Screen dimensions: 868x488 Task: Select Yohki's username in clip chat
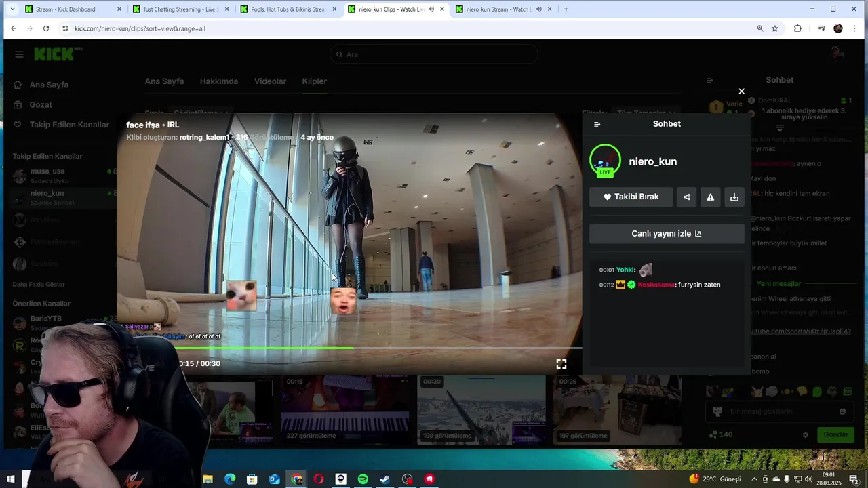tap(625, 270)
